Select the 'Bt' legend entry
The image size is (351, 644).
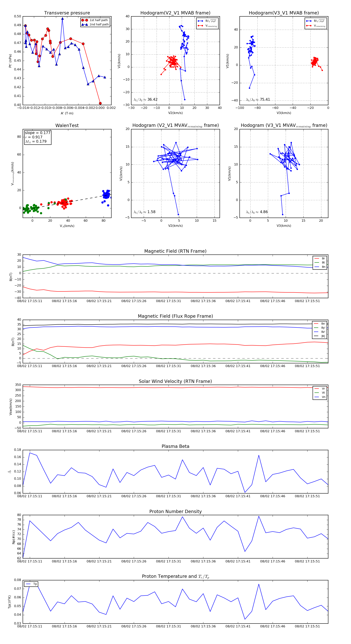(x=320, y=262)
